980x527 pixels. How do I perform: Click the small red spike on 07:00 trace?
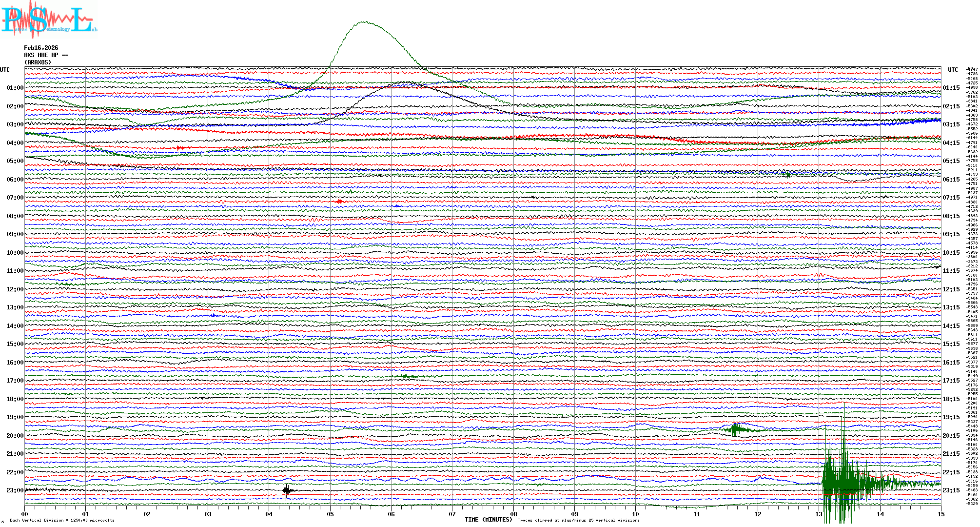coord(339,201)
